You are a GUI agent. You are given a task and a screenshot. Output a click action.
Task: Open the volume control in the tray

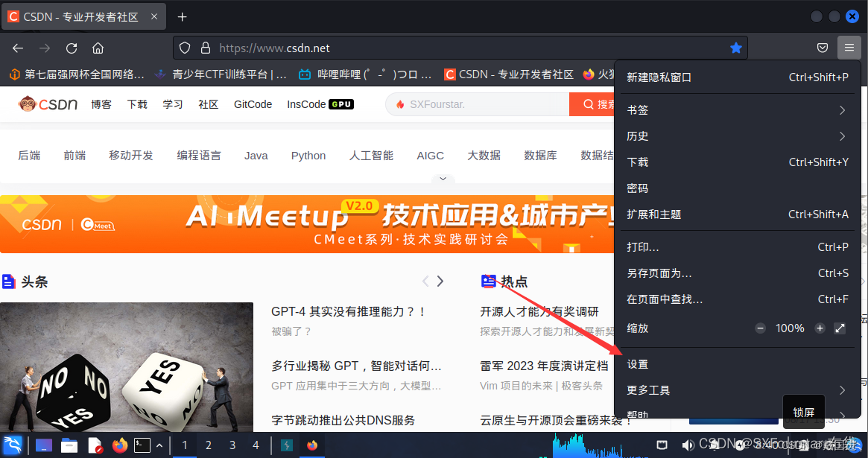click(x=688, y=445)
